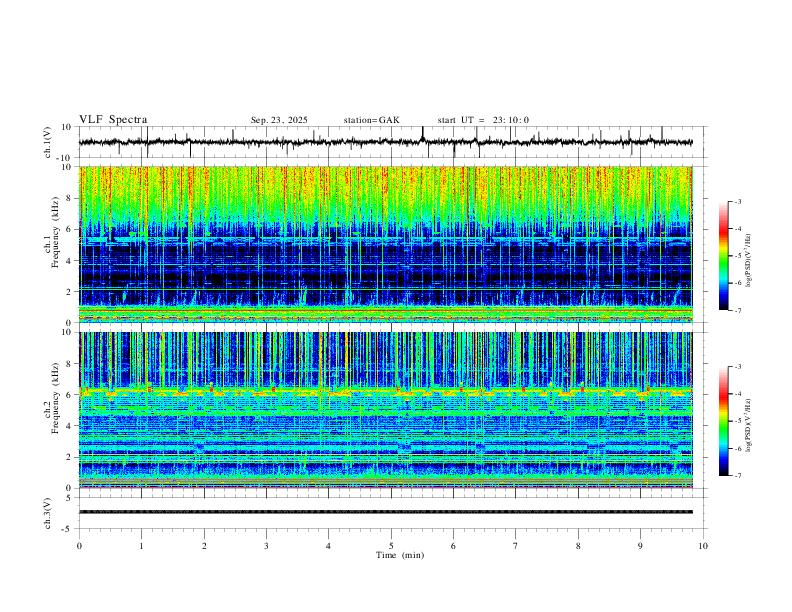Click time axis tick label "9"
The height and width of the screenshot is (612, 792).
coord(640,546)
